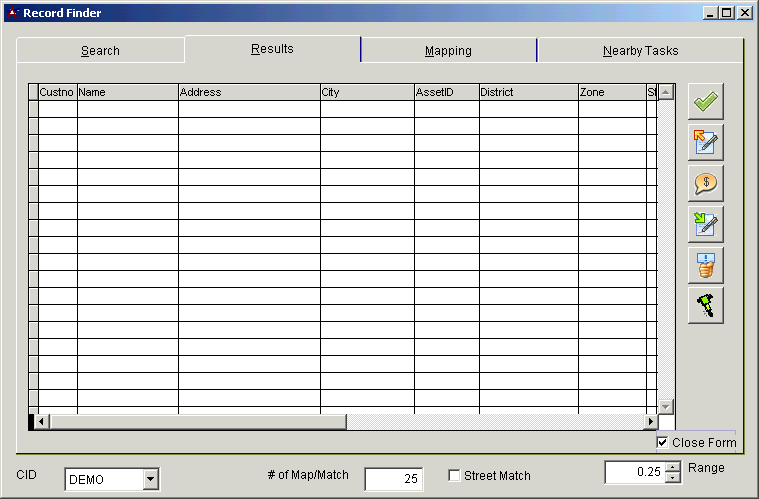Click the Name column header
Image resolution: width=759 pixels, height=499 pixels.
[x=127, y=92]
